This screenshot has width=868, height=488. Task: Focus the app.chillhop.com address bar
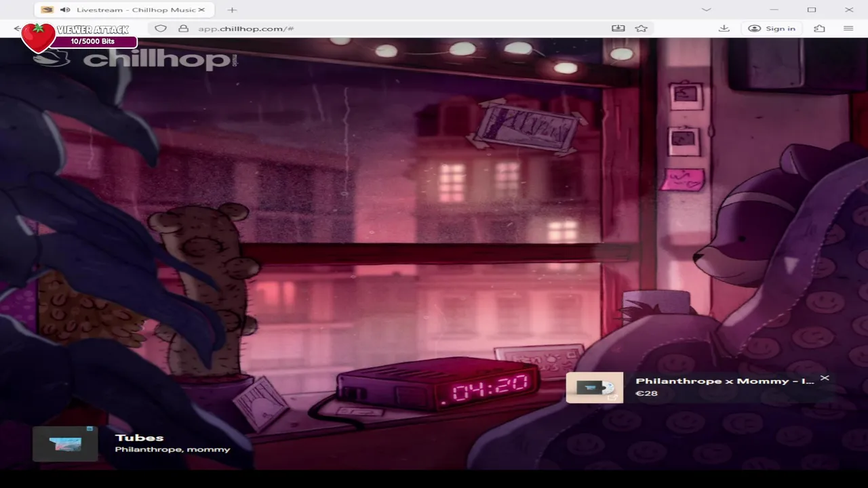click(400, 28)
